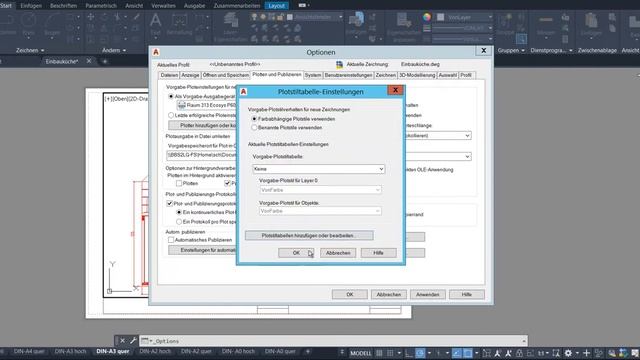Viewport: 640px width, 360px height.
Task: Click the workspace gear icon in status bar
Action: coord(568,353)
